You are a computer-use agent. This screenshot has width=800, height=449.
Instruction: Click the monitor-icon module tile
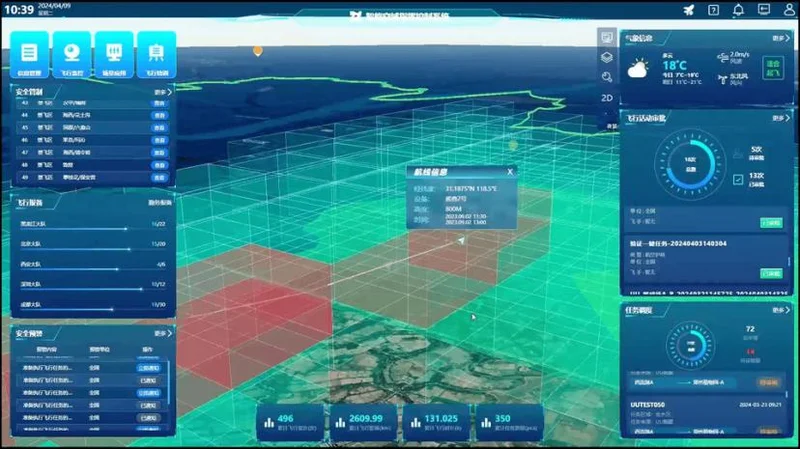(x=114, y=53)
